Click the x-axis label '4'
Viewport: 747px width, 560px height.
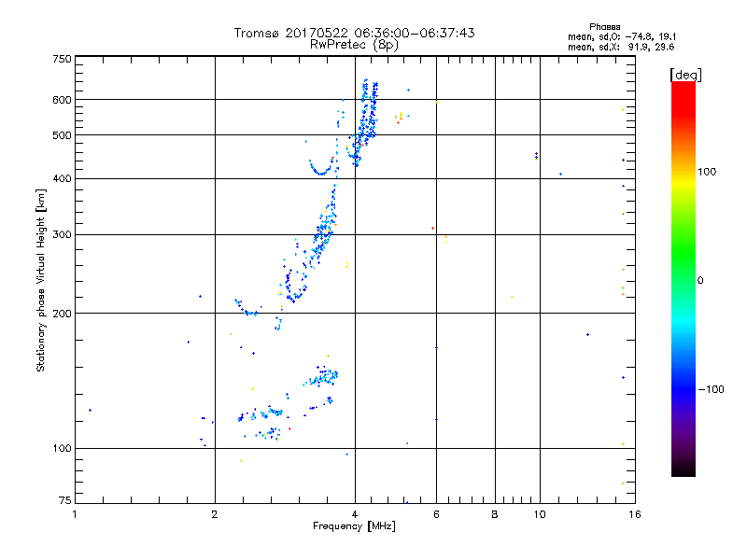click(x=355, y=514)
